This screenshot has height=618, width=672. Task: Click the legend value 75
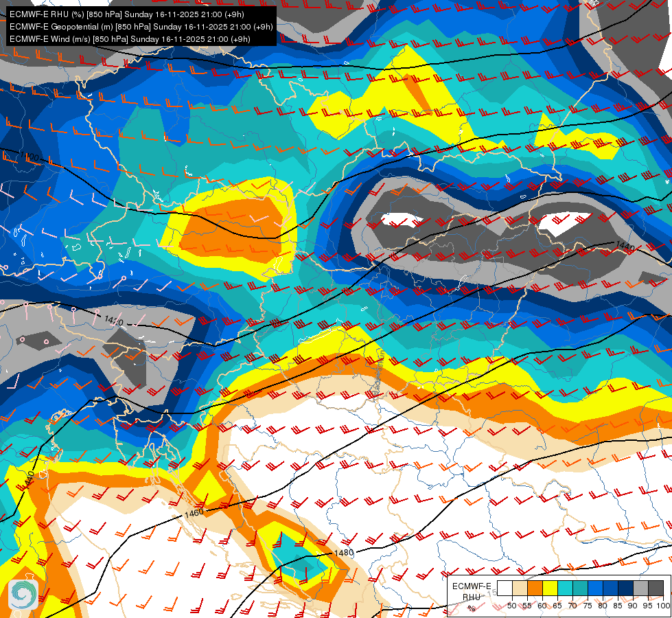click(588, 606)
